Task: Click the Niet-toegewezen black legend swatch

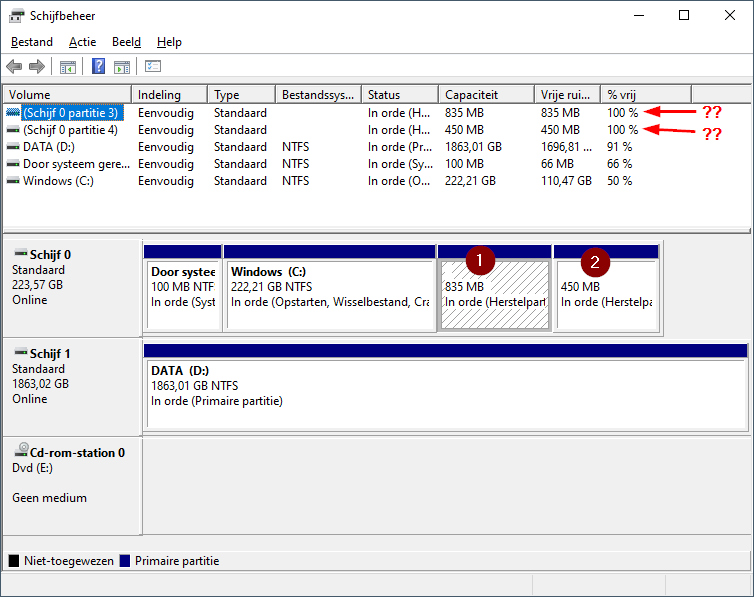Action: pyautogui.click(x=14, y=561)
